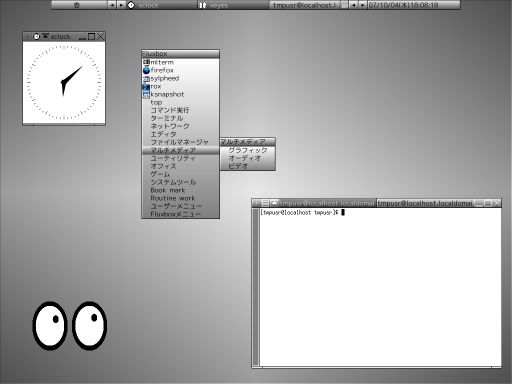This screenshot has width=512, height=384.
Task: Maximize the xclock window
Action: [91, 37]
